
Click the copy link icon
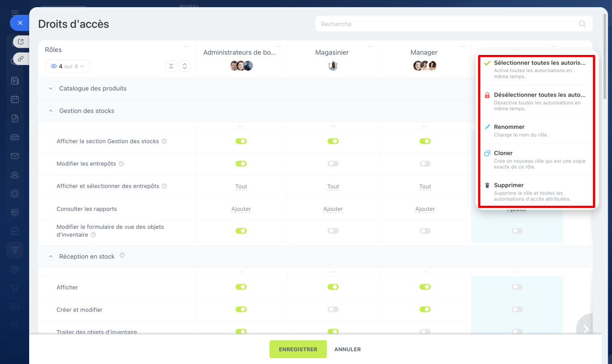tap(21, 59)
